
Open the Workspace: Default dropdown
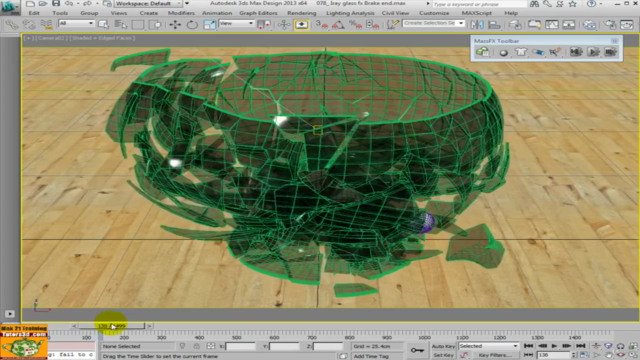coord(148,4)
